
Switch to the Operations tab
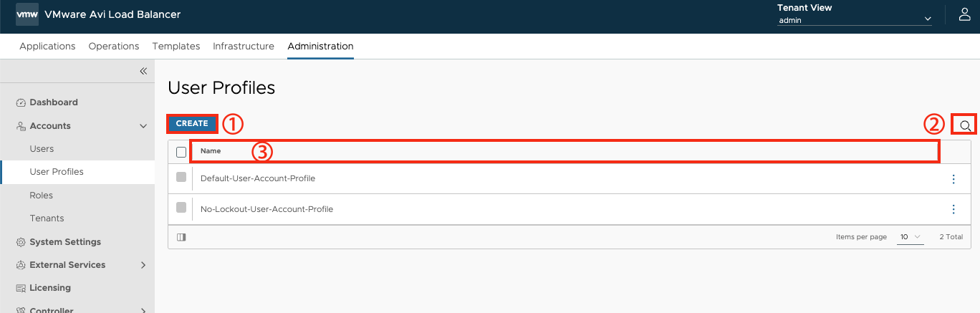click(114, 46)
